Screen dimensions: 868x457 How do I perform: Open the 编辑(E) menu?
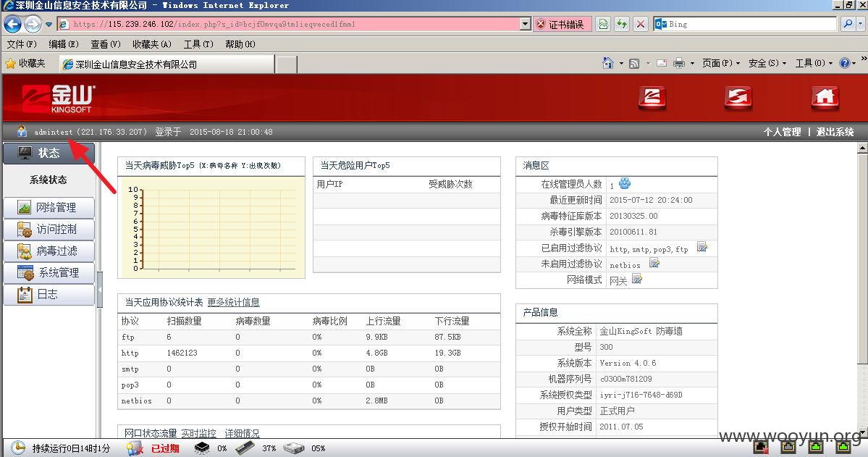[x=64, y=44]
